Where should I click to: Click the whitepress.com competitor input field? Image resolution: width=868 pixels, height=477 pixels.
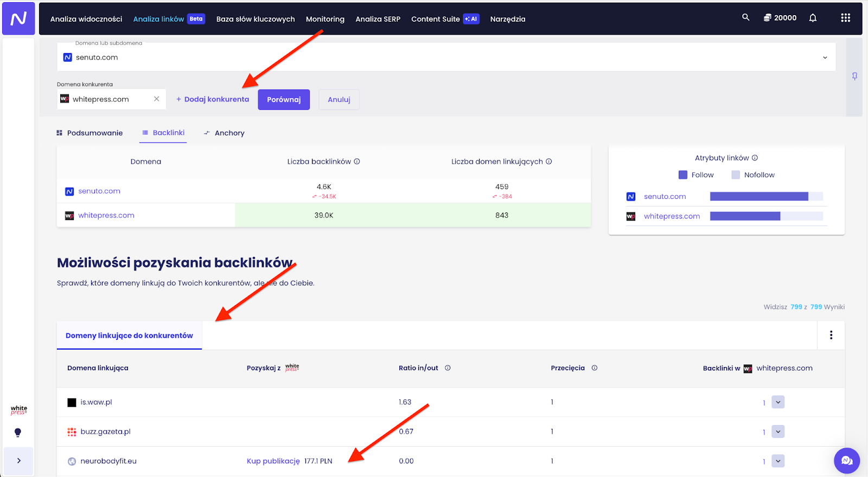111,99
